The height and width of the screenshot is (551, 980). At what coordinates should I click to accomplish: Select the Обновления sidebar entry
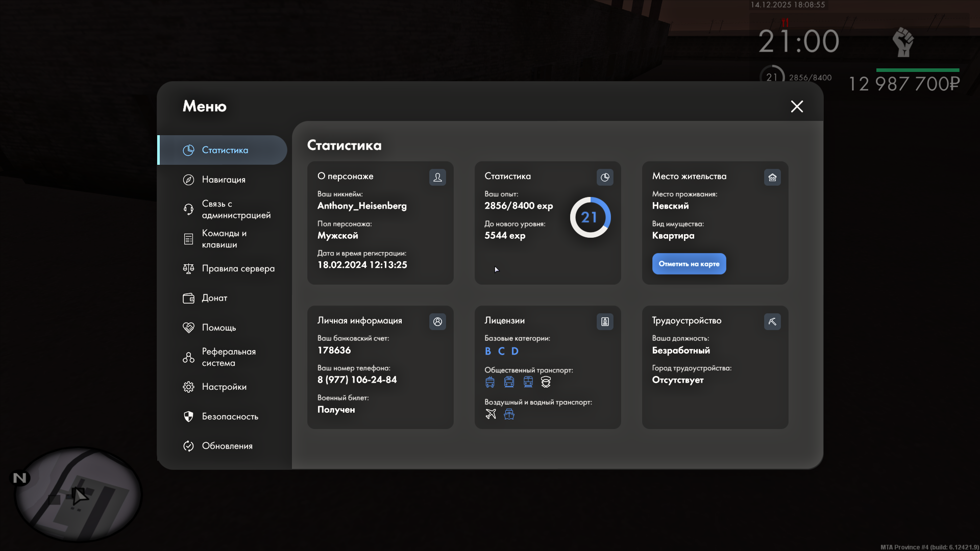pos(227,446)
